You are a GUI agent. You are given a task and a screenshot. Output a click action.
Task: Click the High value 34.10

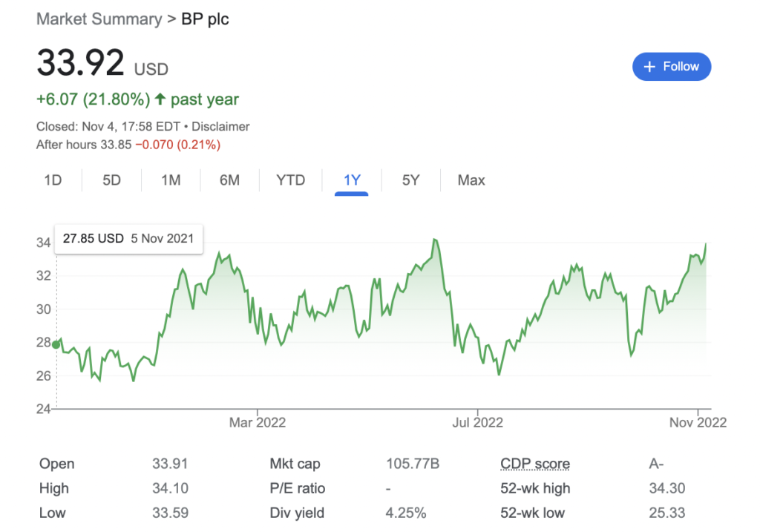(170, 488)
